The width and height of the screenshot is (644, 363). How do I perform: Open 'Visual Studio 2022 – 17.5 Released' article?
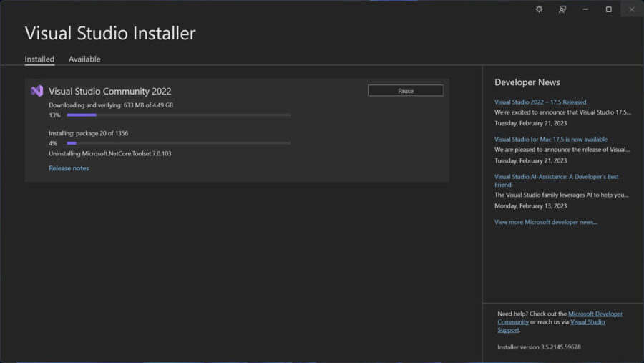click(x=540, y=102)
